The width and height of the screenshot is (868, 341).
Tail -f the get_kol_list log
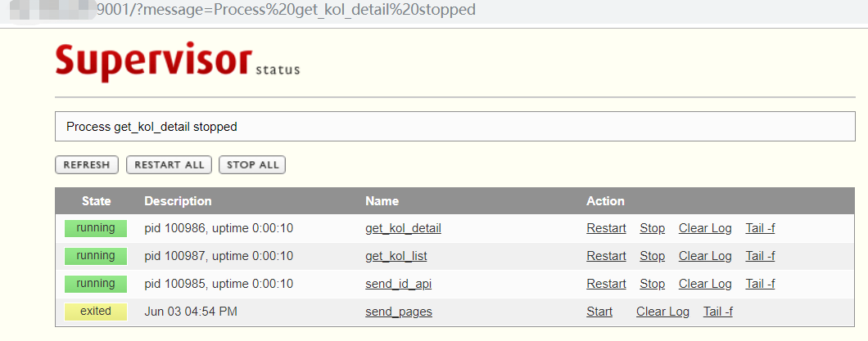click(x=760, y=256)
